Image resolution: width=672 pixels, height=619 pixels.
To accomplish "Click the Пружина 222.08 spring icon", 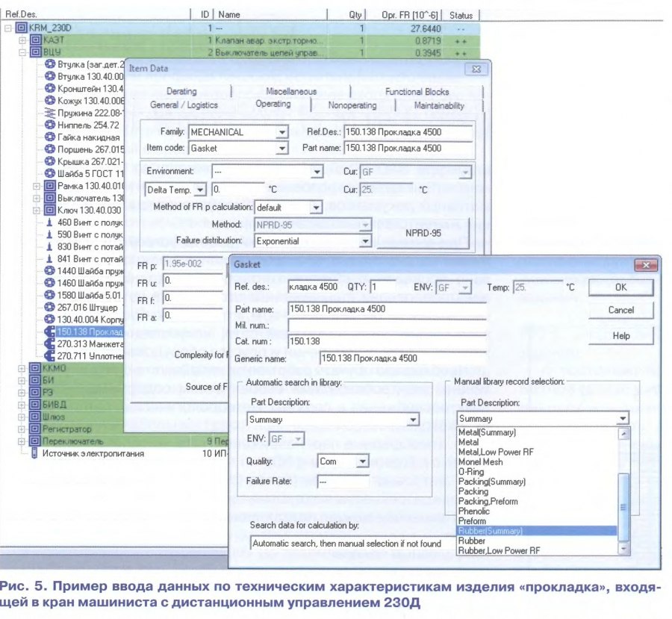I will pyautogui.click(x=50, y=112).
